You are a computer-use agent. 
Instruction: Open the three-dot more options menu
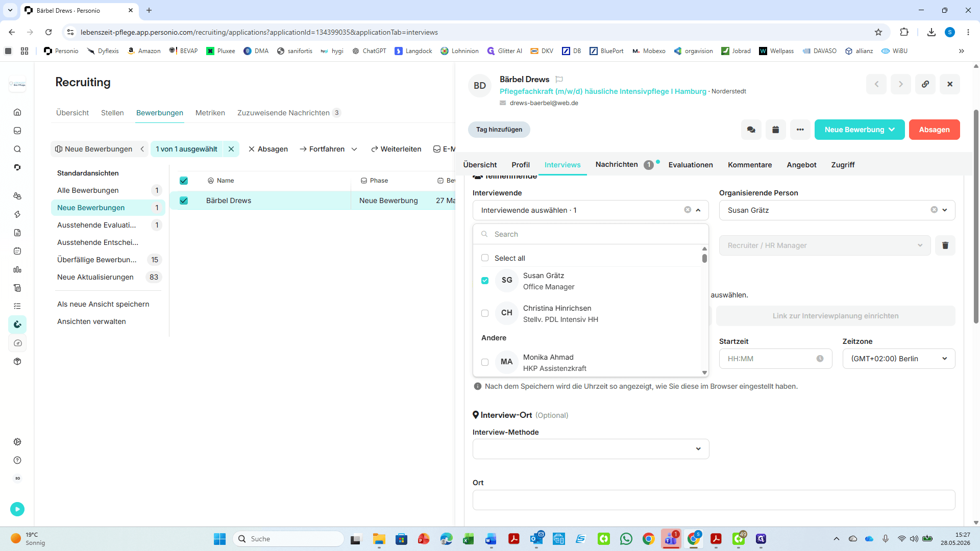[x=800, y=130]
